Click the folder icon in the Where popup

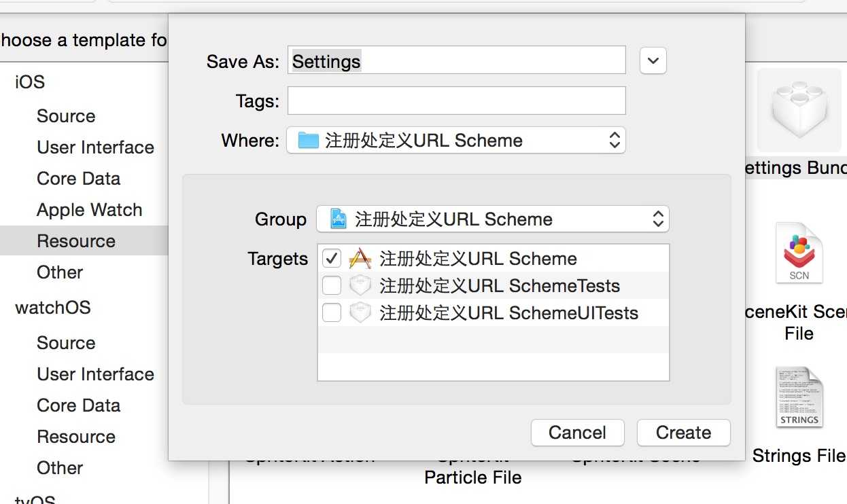309,141
